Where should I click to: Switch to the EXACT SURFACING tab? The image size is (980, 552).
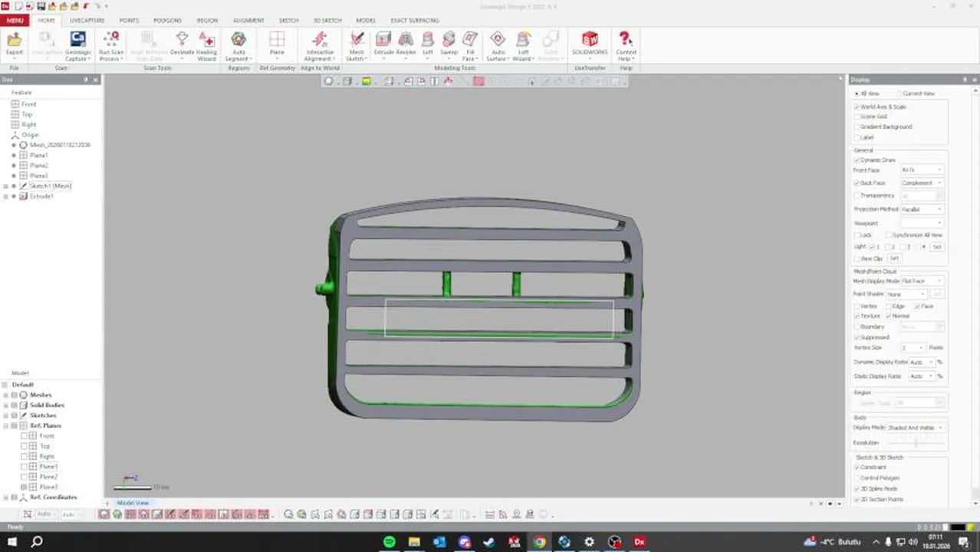coord(415,21)
